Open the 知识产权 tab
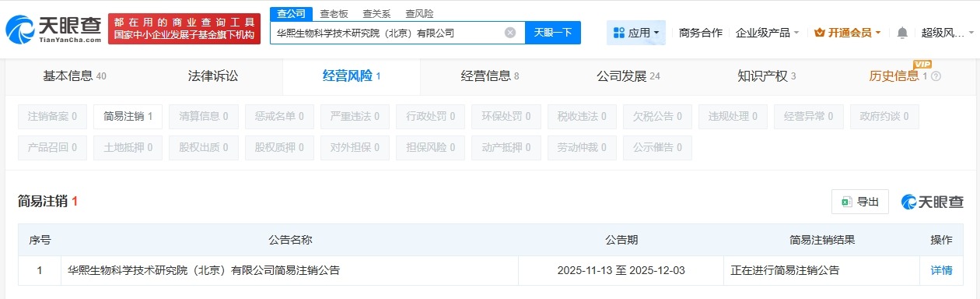 coord(767,76)
